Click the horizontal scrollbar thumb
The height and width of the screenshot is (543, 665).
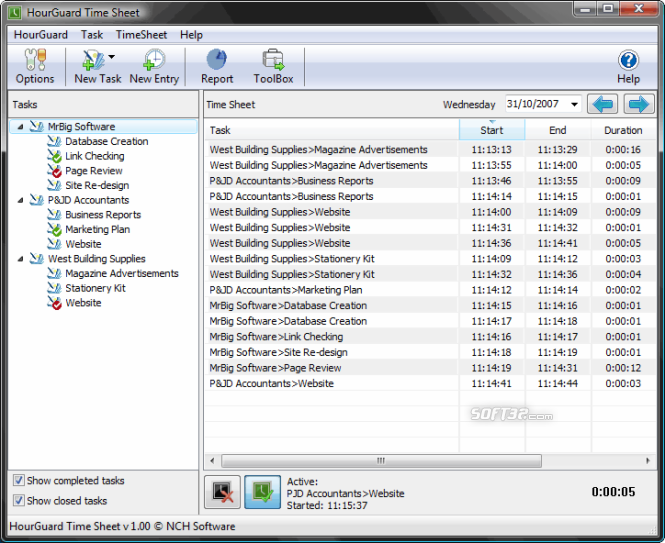pyautogui.click(x=381, y=460)
